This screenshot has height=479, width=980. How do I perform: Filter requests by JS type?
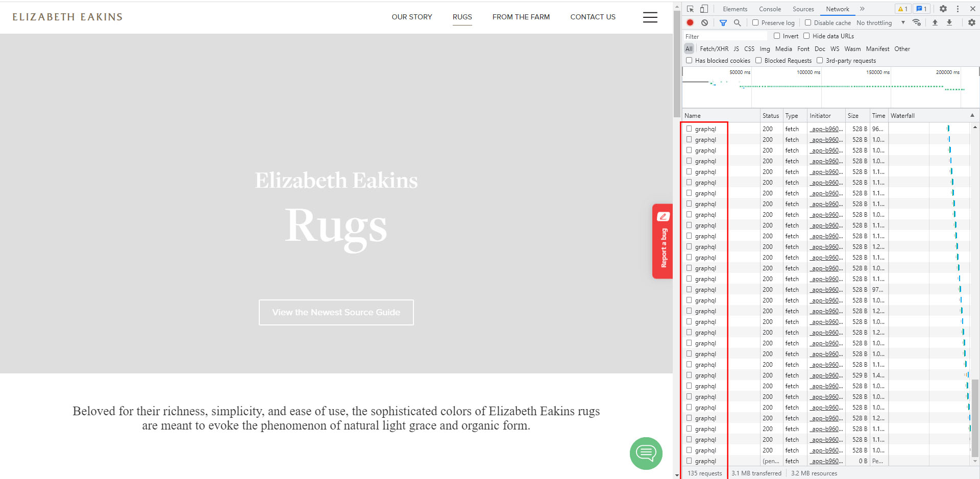[736, 49]
